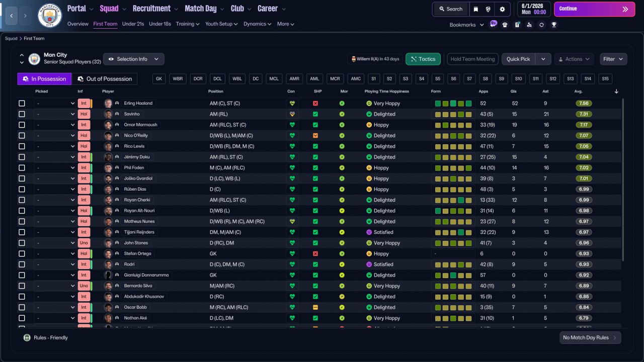Switch to the Out of Possession tab
The height and width of the screenshot is (362, 644).
pos(105,79)
